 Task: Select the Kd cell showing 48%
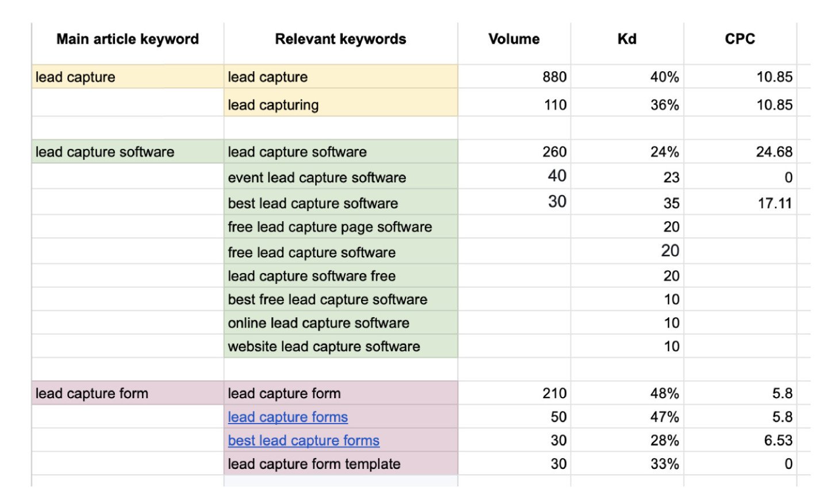pos(627,393)
